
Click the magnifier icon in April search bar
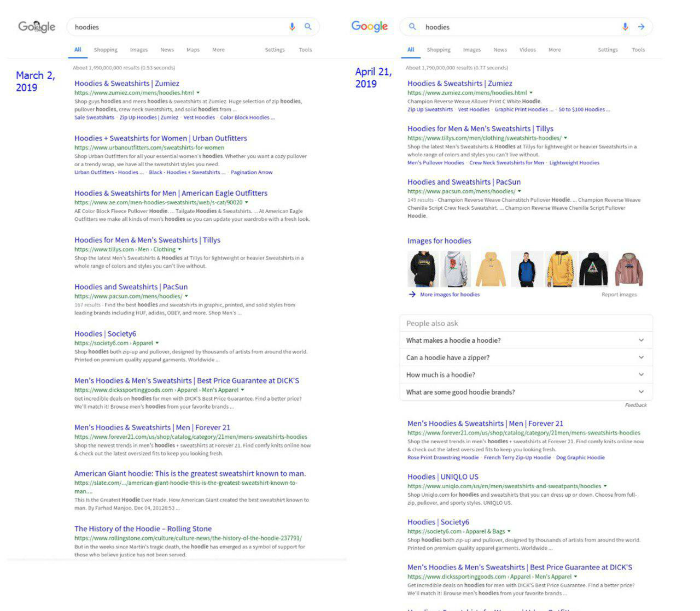412,27
